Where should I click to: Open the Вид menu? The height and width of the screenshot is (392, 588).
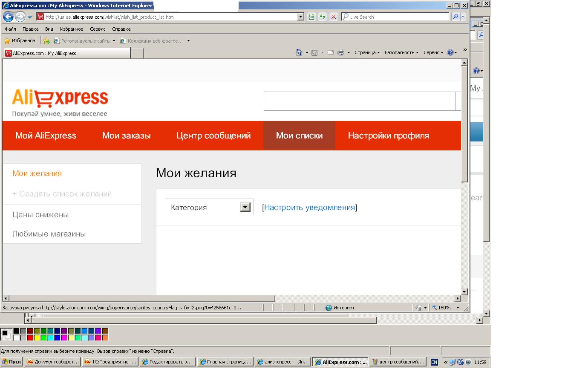click(49, 29)
